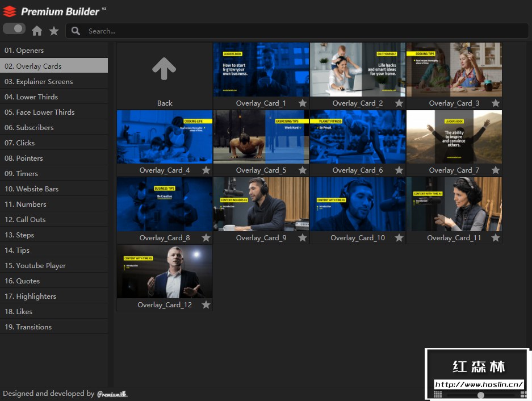The image size is (532, 401).
Task: Open the 11. Numbers category
Action: click(x=54, y=204)
